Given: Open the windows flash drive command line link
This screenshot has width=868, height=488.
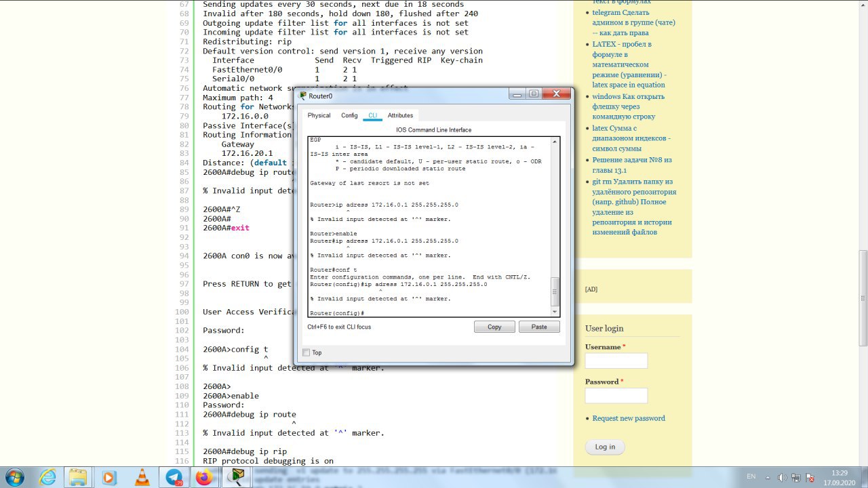Looking at the screenshot, I should (x=628, y=106).
